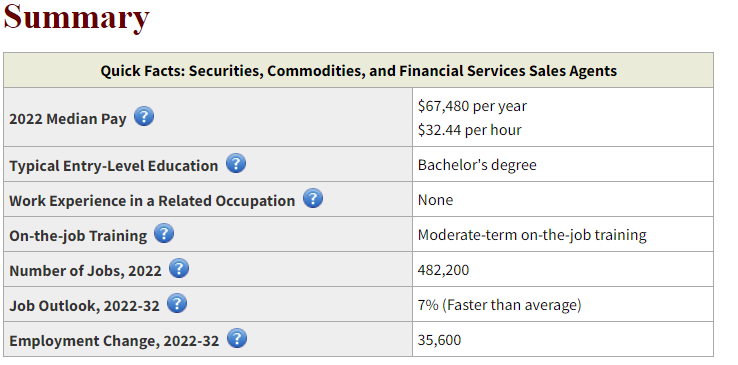Click the Summary heading
Image resolution: width=738 pixels, height=365 pixels.
tap(77, 17)
